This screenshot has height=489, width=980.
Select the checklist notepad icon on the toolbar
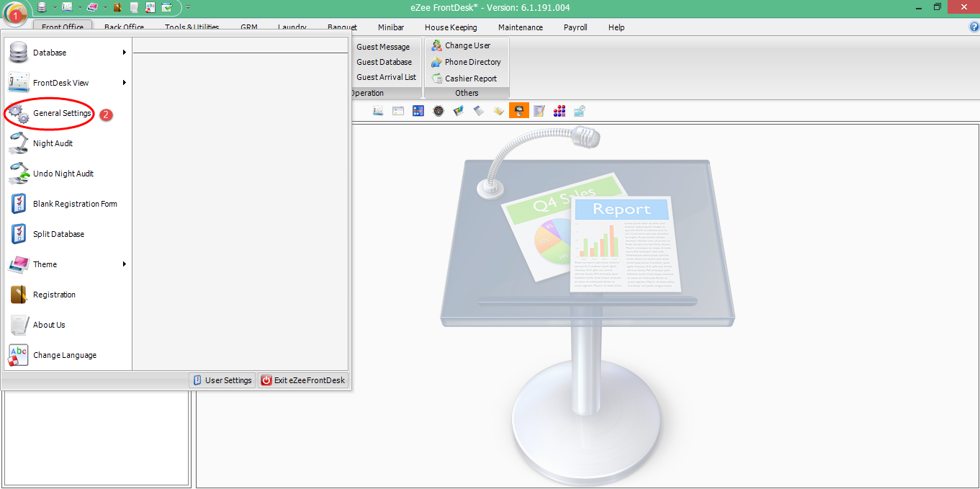click(x=539, y=110)
